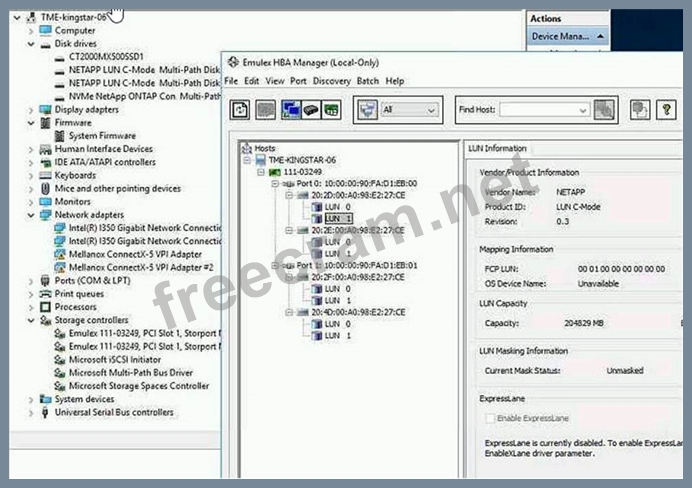Open the Edit menu
This screenshot has height=488, width=692.
pyautogui.click(x=252, y=81)
